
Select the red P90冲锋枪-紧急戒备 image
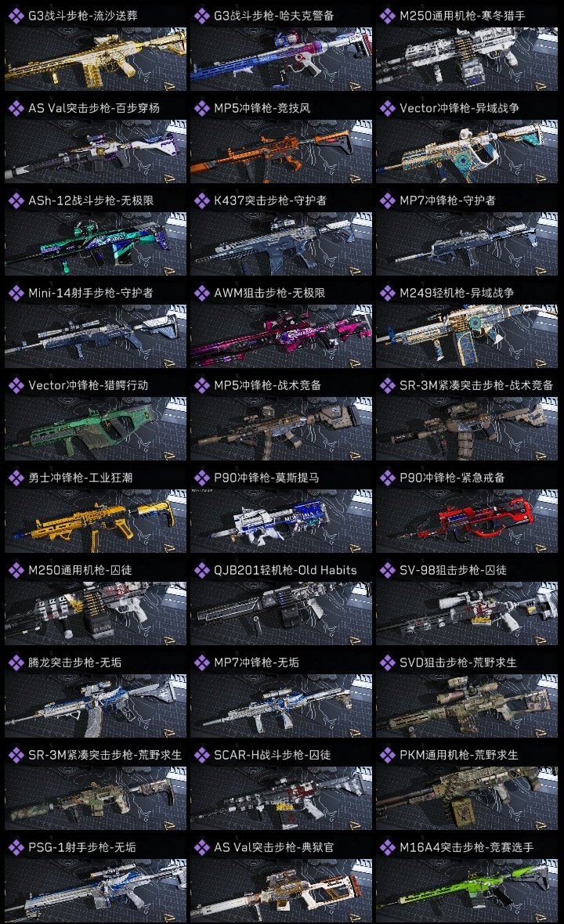[x=467, y=522]
